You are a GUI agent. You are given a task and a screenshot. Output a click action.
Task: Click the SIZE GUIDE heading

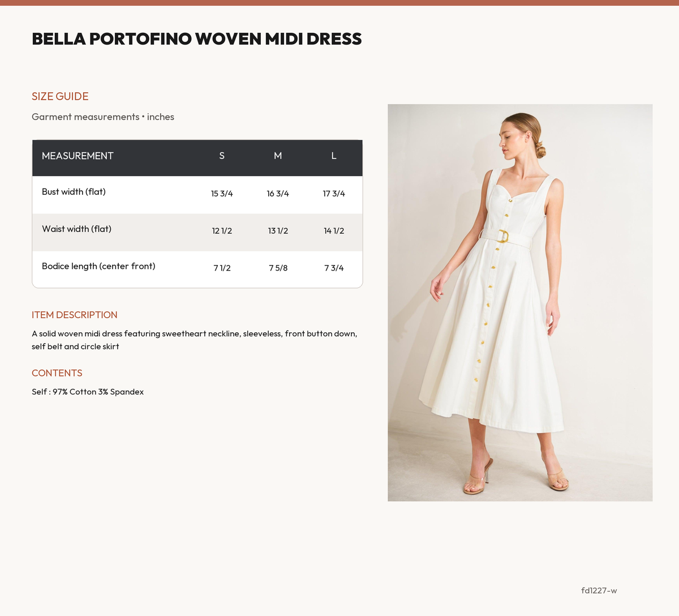[60, 96]
